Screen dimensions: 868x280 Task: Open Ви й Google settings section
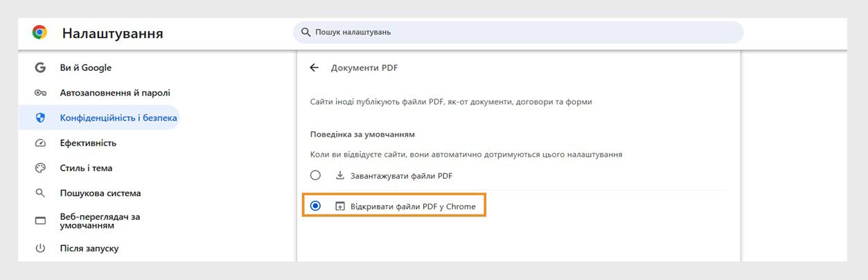[86, 68]
